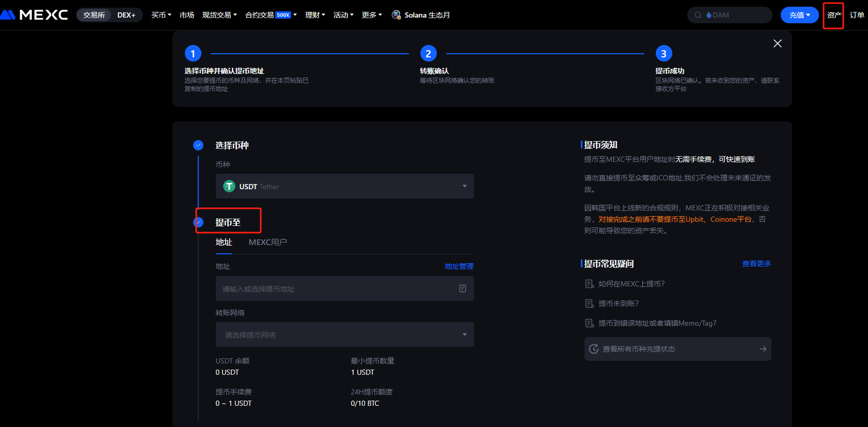868x427 pixels.
Task: Click 1 USDT minimum withdrawal value
Action: coord(362,372)
